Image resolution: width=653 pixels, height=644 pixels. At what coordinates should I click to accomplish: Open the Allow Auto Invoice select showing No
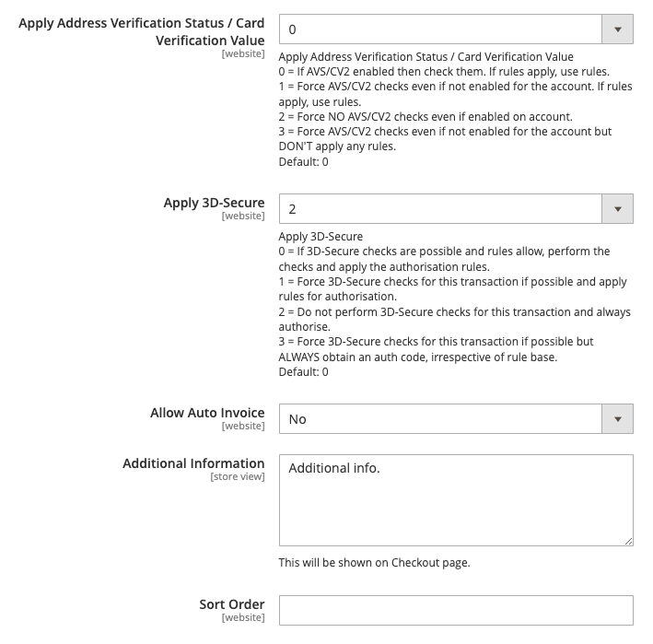point(456,418)
